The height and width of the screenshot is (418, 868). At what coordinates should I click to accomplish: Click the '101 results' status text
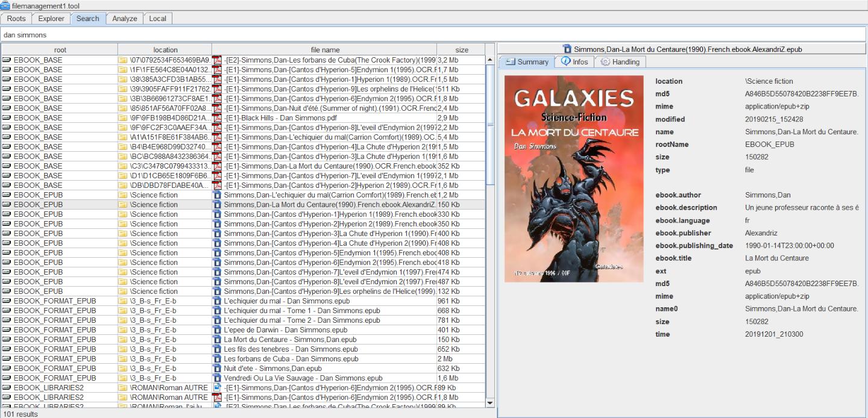coord(20,414)
